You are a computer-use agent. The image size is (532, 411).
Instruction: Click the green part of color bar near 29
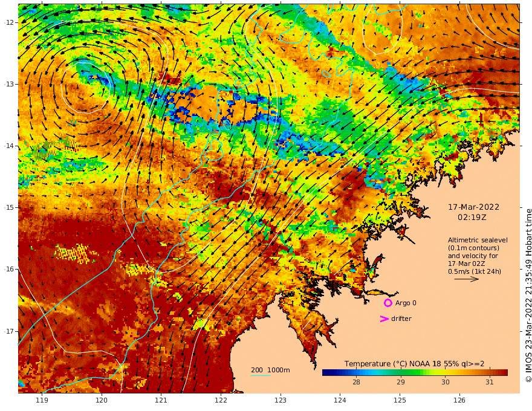(401, 373)
